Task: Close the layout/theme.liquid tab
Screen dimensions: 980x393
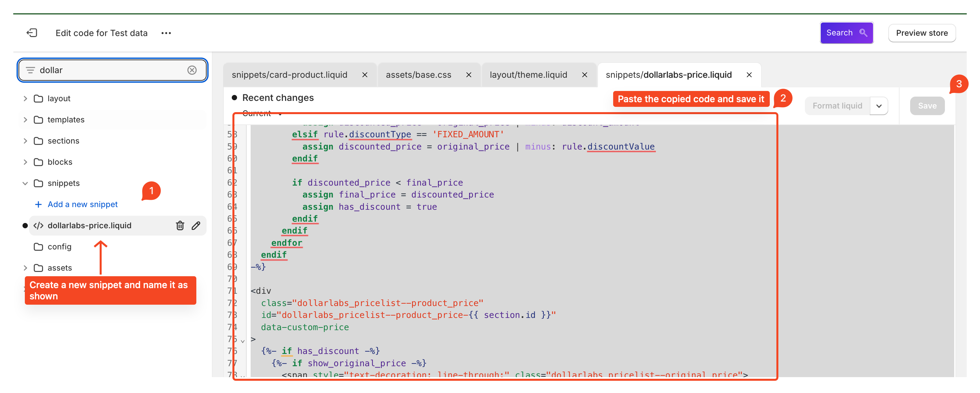Action: point(584,75)
